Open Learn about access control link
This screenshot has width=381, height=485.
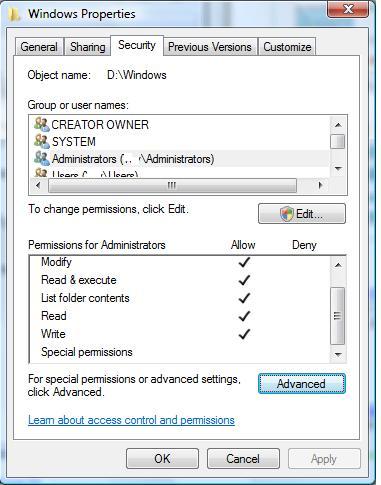(x=131, y=420)
